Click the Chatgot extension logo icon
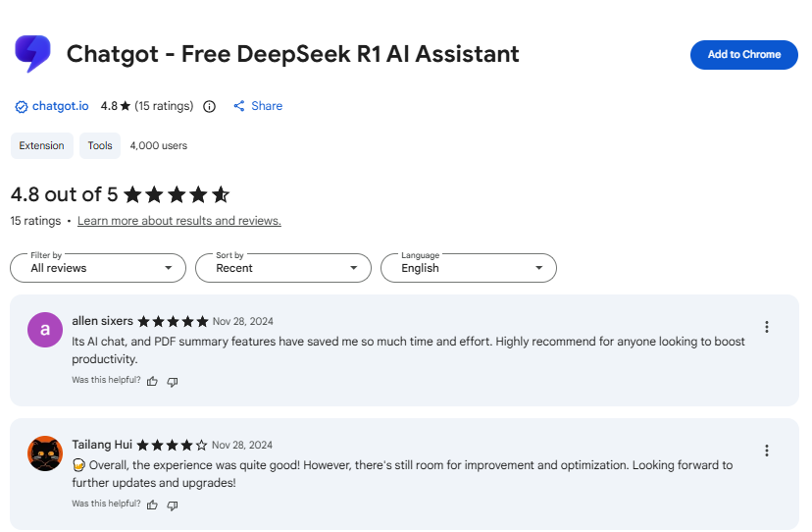 [32, 54]
